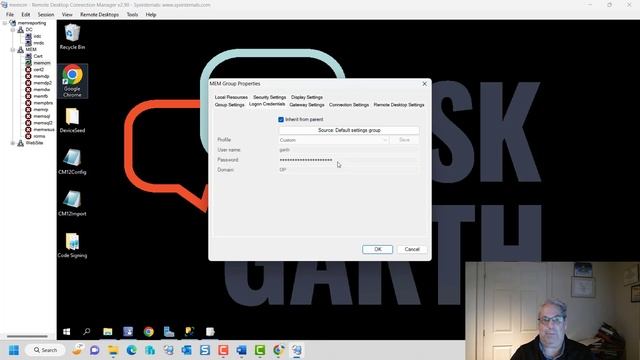Switch to the Remote Desktop Settings tab
The width and height of the screenshot is (640, 360).
tap(399, 105)
